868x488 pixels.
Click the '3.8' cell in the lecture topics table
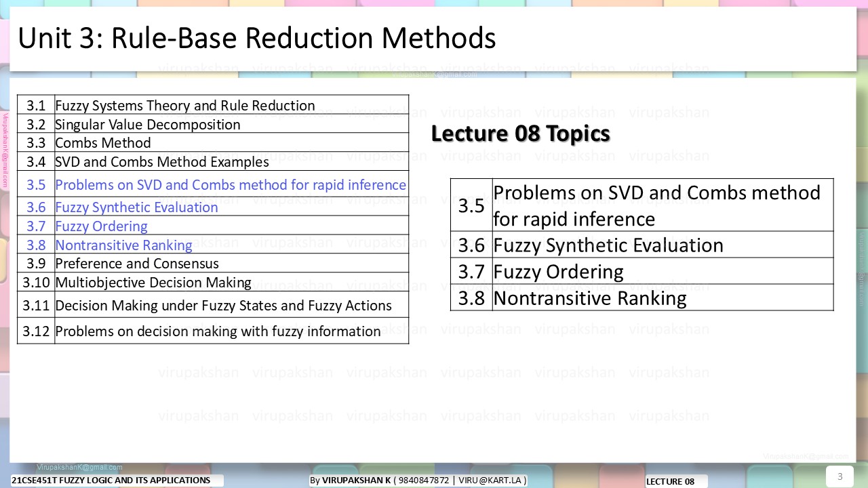pyautogui.click(x=471, y=298)
